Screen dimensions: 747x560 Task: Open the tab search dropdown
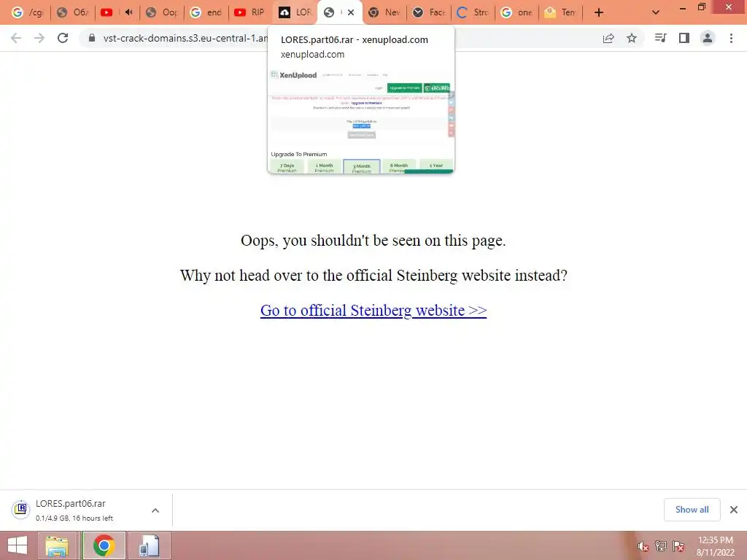coord(656,12)
